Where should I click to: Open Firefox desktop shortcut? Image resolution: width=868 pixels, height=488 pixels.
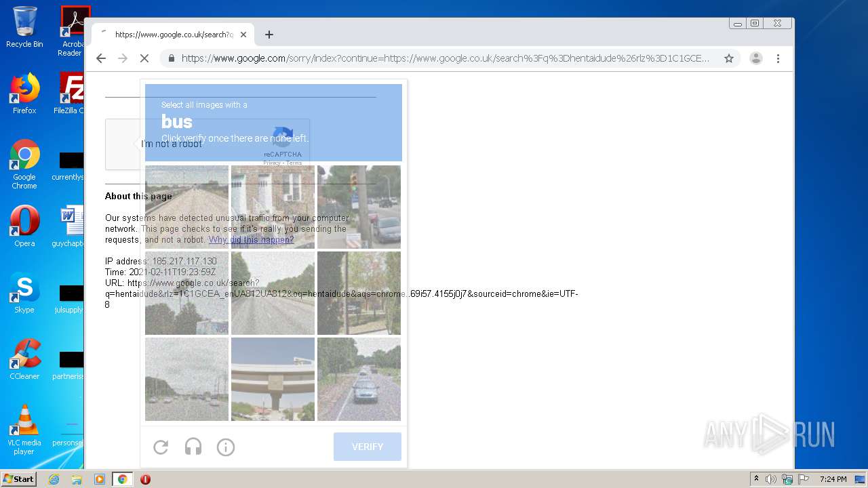tap(24, 94)
